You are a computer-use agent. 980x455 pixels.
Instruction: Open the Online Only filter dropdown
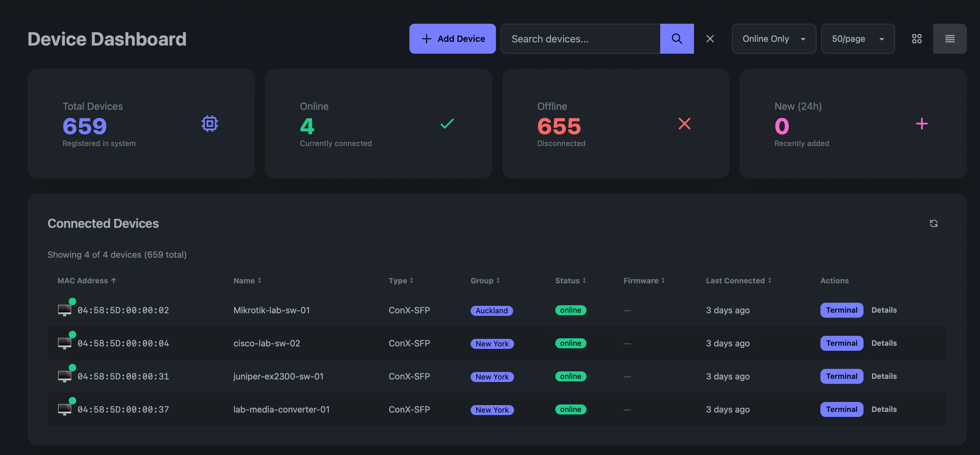[x=774, y=38]
